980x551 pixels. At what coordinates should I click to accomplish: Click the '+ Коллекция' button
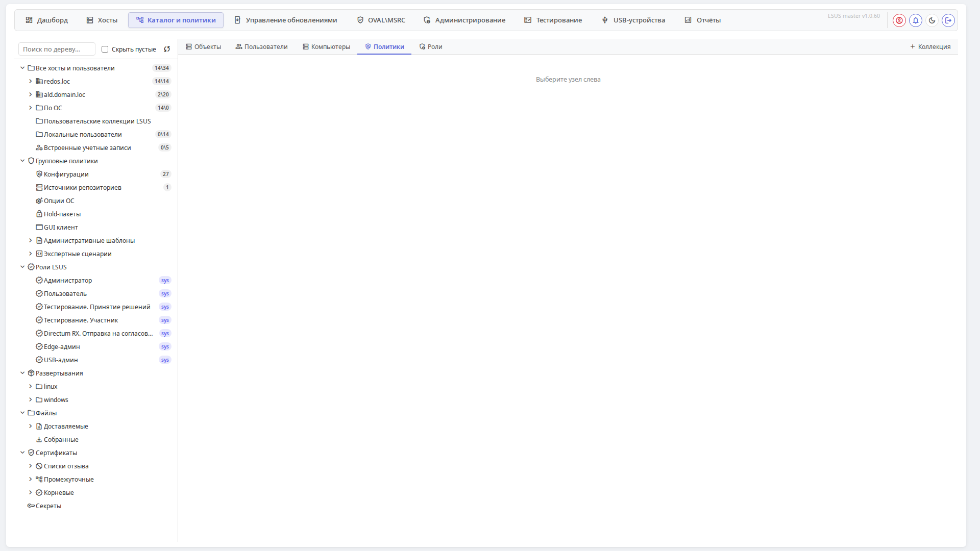pyautogui.click(x=930, y=46)
